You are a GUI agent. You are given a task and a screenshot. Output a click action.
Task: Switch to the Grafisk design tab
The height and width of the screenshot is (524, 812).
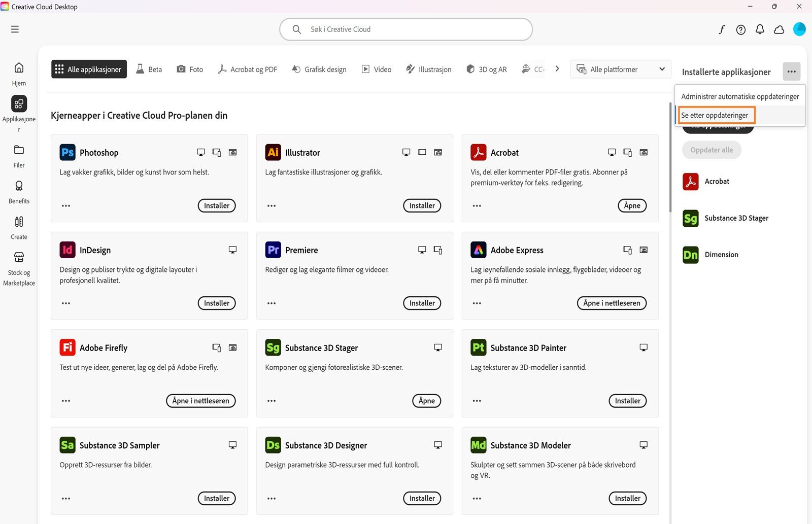(319, 69)
